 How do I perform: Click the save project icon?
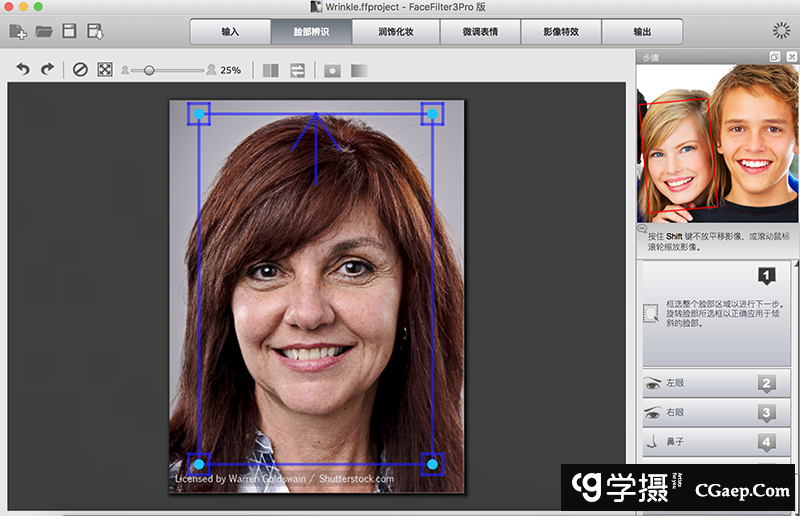click(69, 31)
